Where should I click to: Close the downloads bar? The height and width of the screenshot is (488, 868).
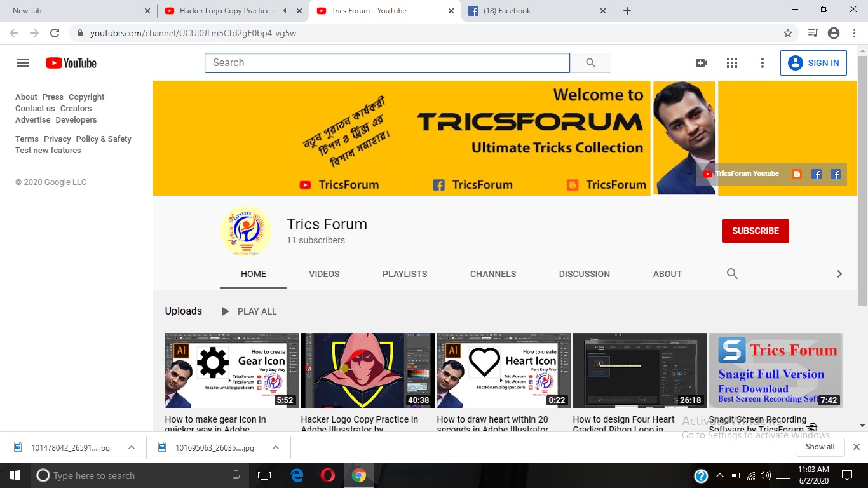tap(856, 447)
